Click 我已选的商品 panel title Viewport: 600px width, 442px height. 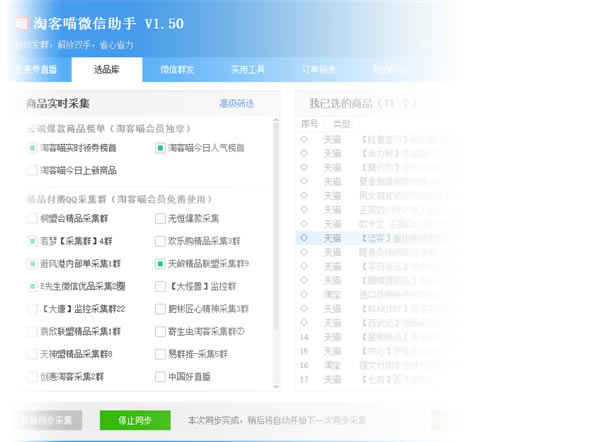pyautogui.click(x=362, y=103)
